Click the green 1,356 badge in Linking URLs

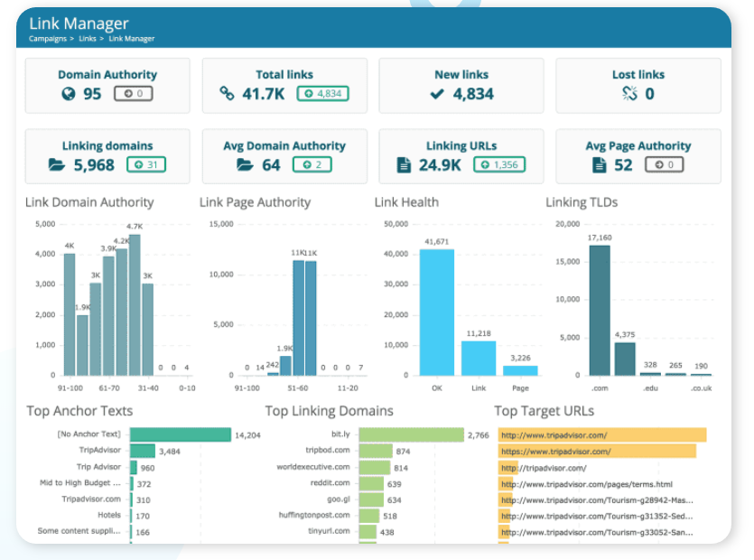pyautogui.click(x=499, y=164)
